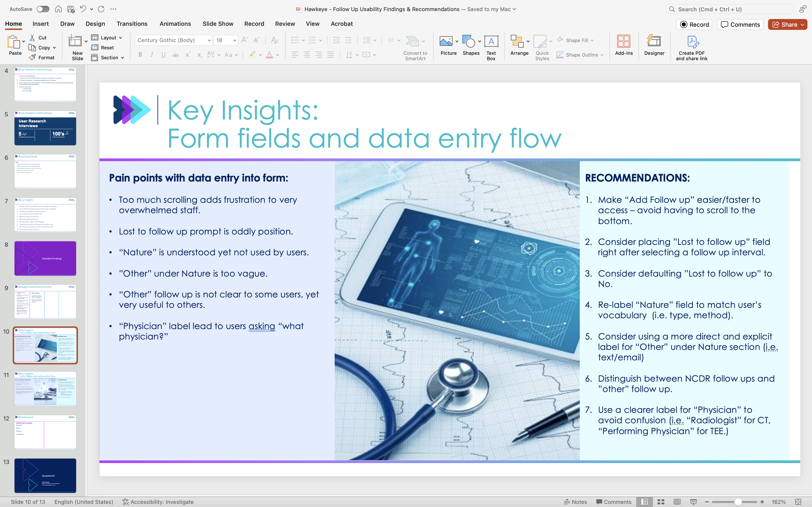Open Reading View from status bar
This screenshot has width=812, height=507.
(677, 502)
